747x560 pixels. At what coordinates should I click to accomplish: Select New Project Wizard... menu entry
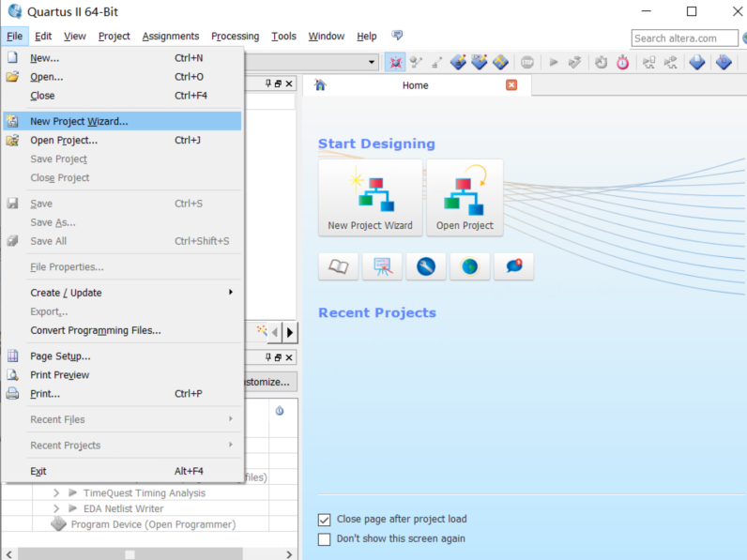(x=122, y=121)
